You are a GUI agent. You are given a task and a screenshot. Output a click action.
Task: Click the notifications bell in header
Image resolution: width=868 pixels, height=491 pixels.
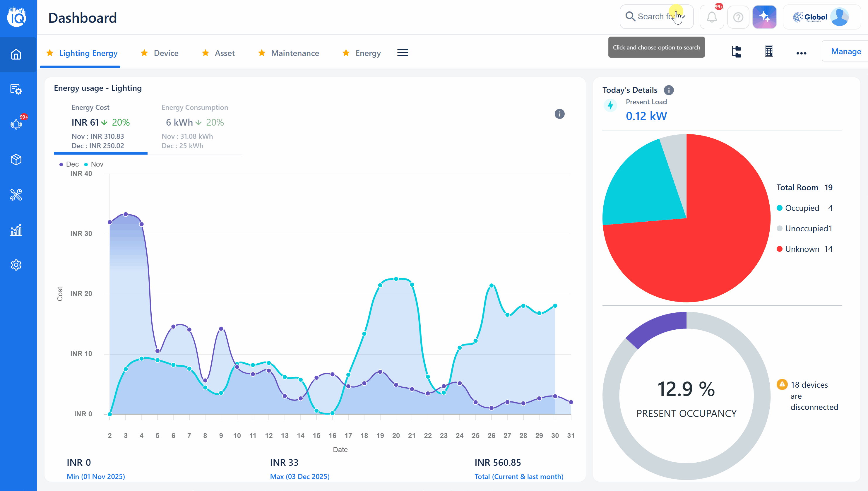pos(712,17)
